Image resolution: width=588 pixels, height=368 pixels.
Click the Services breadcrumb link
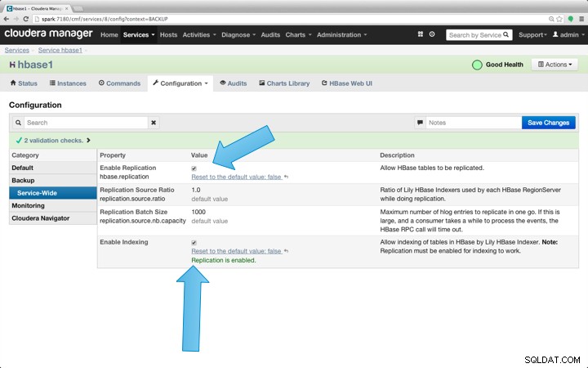pos(17,50)
